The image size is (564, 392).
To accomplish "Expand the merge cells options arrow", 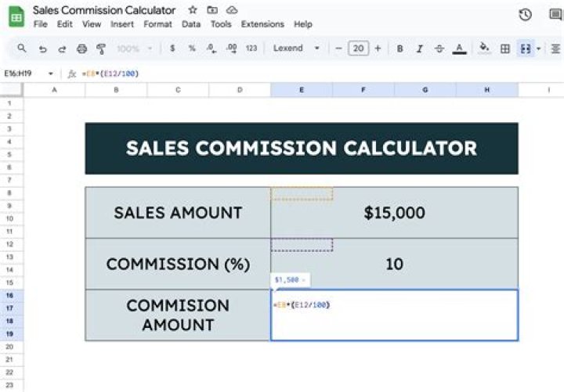I will coord(538,49).
